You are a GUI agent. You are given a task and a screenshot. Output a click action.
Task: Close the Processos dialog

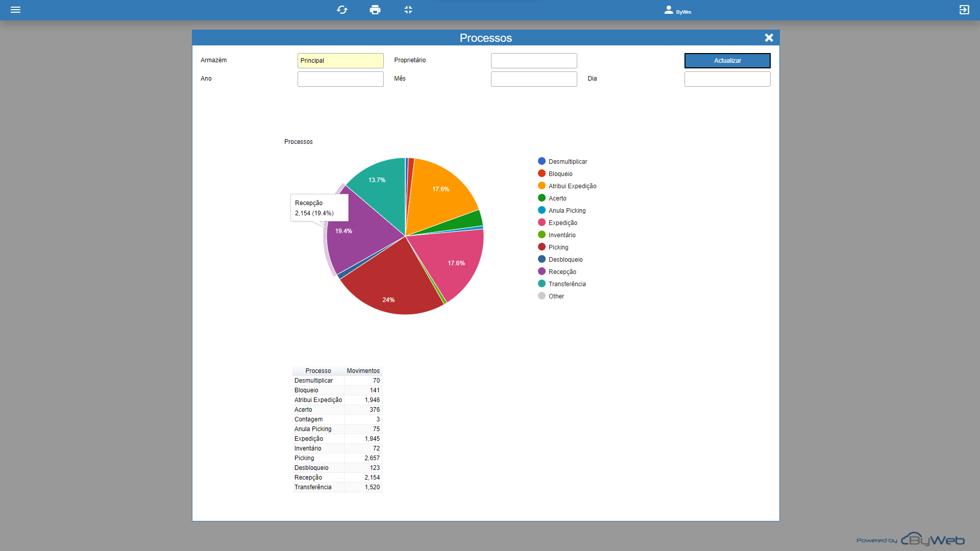(769, 38)
